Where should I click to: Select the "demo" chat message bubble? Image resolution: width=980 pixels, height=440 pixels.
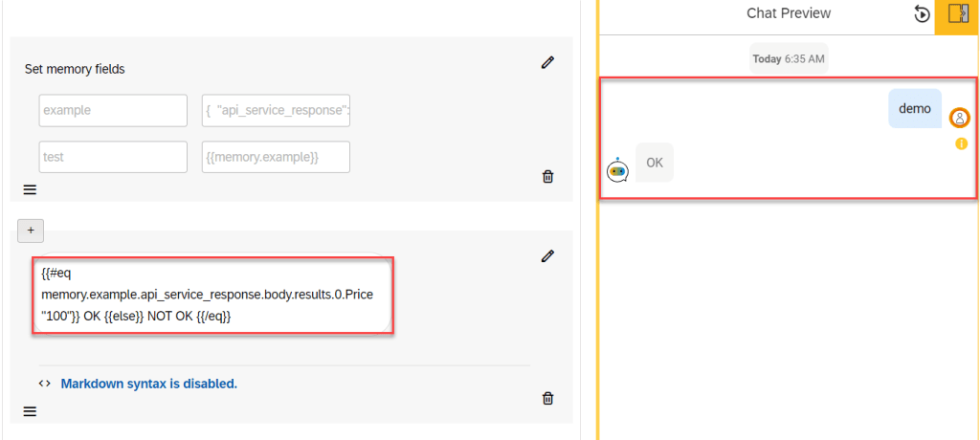click(914, 108)
